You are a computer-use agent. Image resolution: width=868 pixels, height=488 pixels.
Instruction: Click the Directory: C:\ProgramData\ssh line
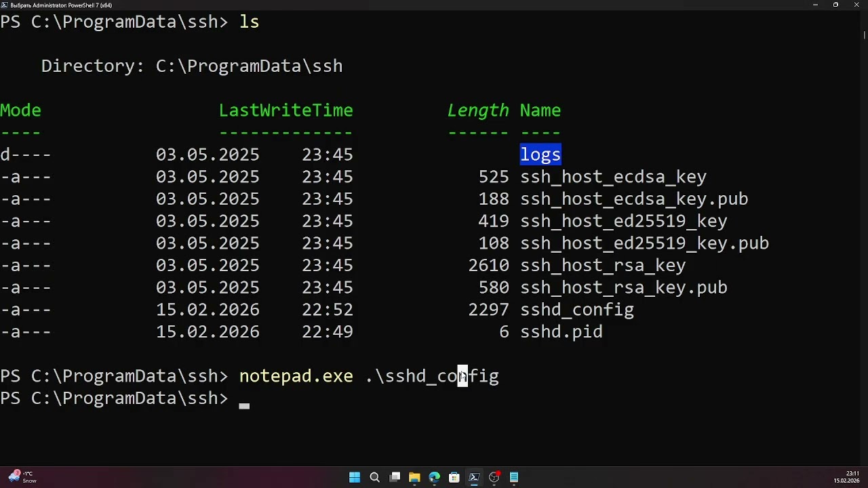[x=192, y=66]
